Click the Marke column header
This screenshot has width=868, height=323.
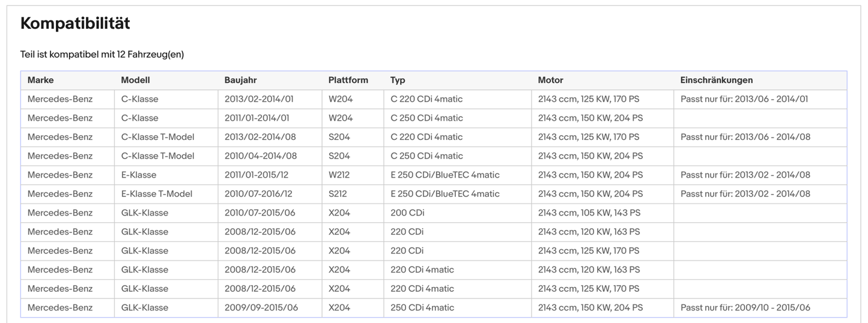pos(40,80)
